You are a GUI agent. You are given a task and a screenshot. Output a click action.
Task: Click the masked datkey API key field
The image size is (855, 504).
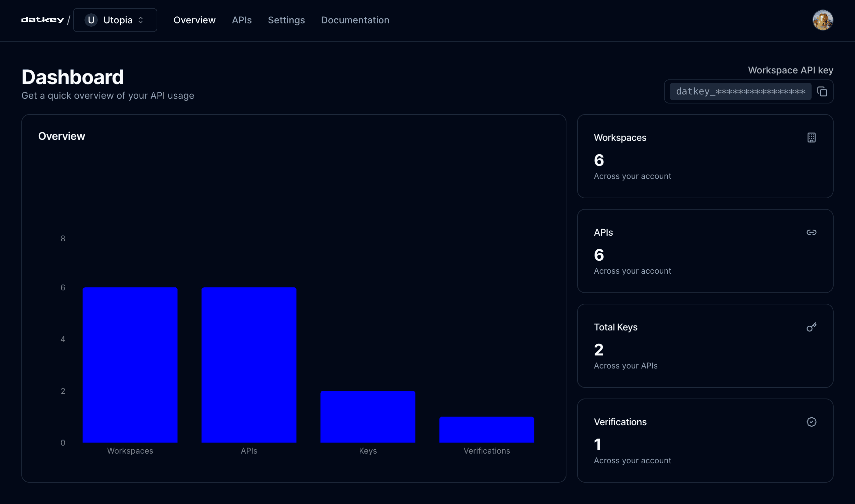point(741,91)
